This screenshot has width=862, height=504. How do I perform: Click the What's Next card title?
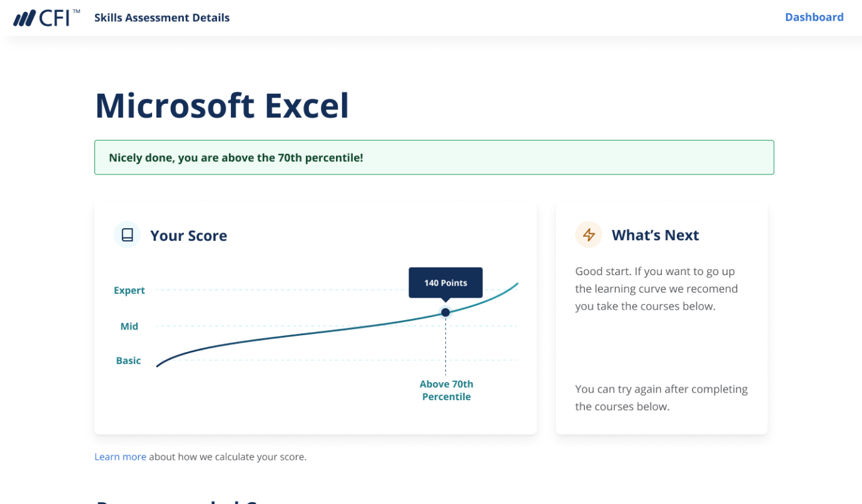pos(655,235)
